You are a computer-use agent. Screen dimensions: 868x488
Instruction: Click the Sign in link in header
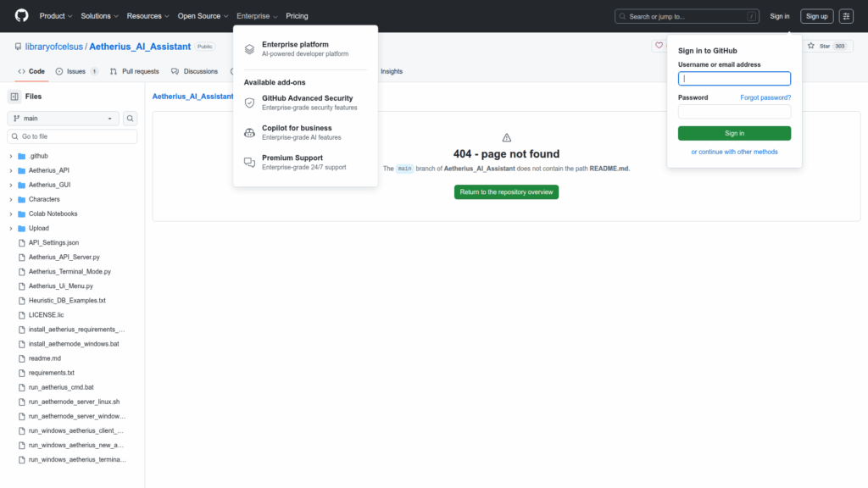coord(780,16)
